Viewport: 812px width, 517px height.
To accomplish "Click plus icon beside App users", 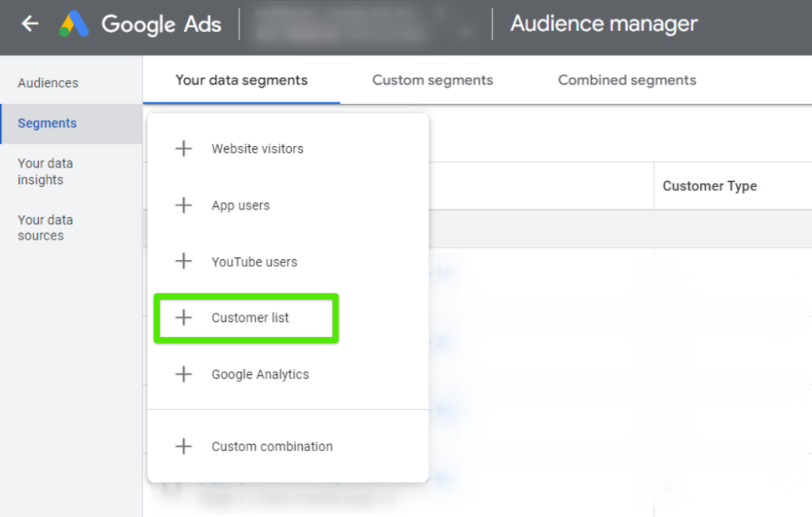I will [183, 205].
